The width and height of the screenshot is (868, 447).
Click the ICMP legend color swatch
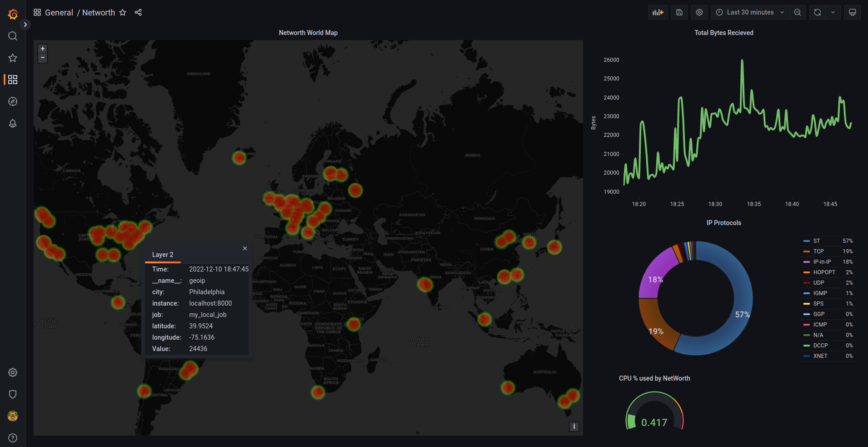pyautogui.click(x=807, y=325)
